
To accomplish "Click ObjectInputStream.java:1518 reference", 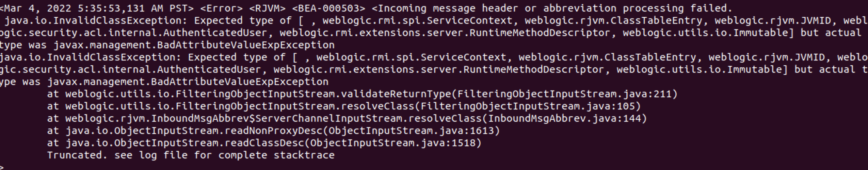I will coord(393,143).
